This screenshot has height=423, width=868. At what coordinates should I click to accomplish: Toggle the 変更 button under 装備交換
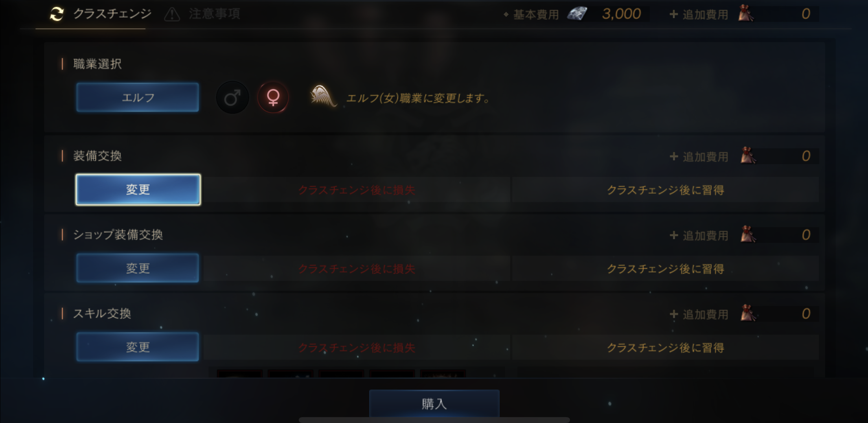pyautogui.click(x=138, y=189)
